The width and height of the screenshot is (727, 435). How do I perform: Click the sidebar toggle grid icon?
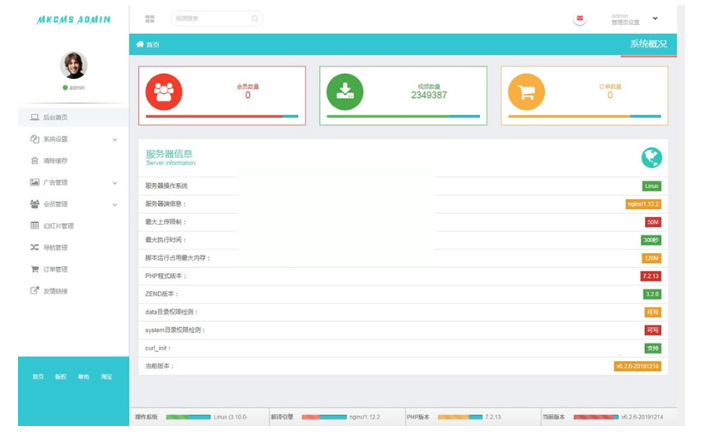tap(150, 19)
